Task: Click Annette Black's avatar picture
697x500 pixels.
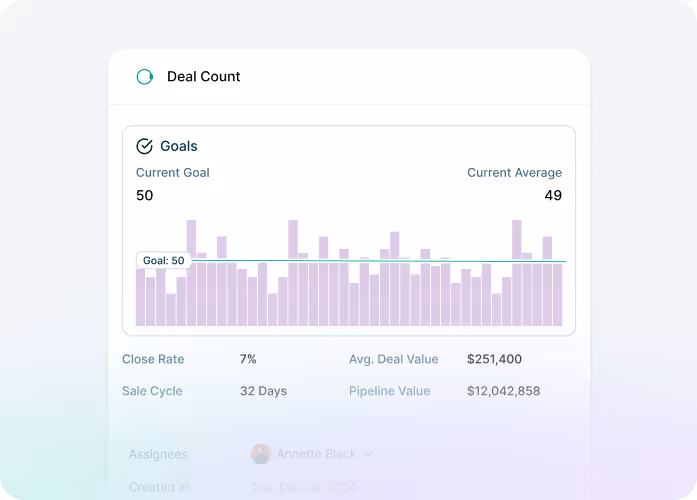Action: coord(260,454)
